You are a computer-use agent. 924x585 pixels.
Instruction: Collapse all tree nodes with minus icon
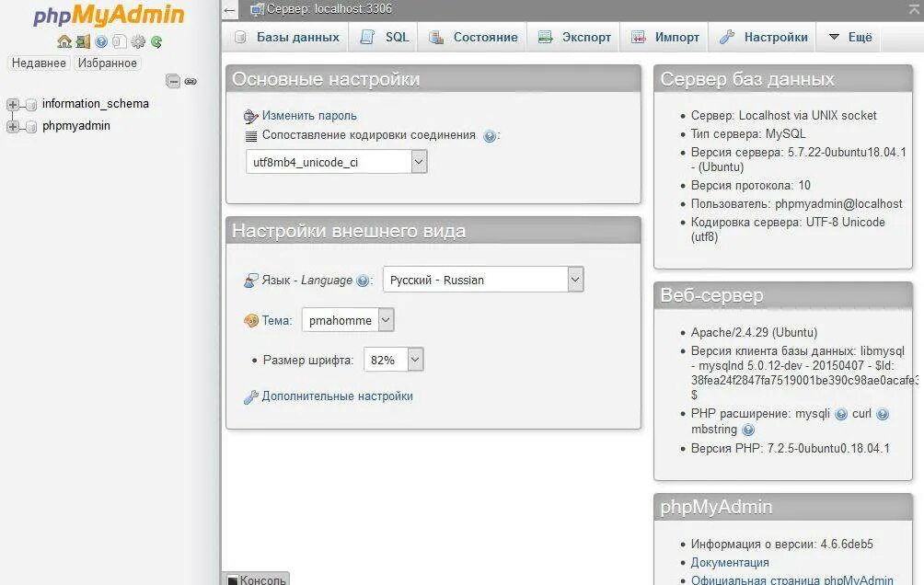point(173,81)
